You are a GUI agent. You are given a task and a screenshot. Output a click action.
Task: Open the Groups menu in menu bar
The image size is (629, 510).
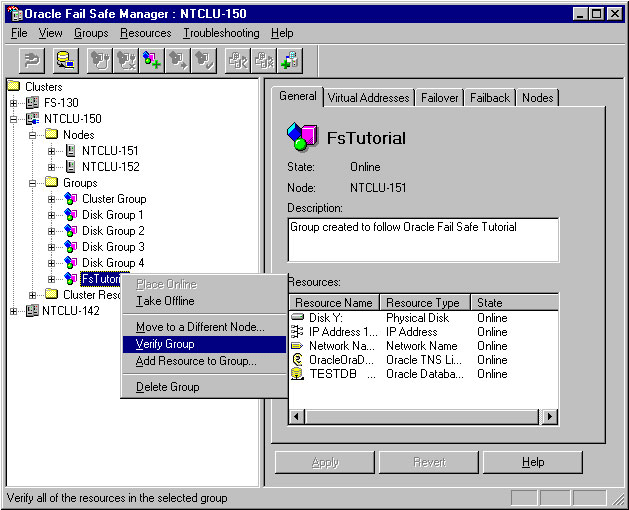point(91,33)
